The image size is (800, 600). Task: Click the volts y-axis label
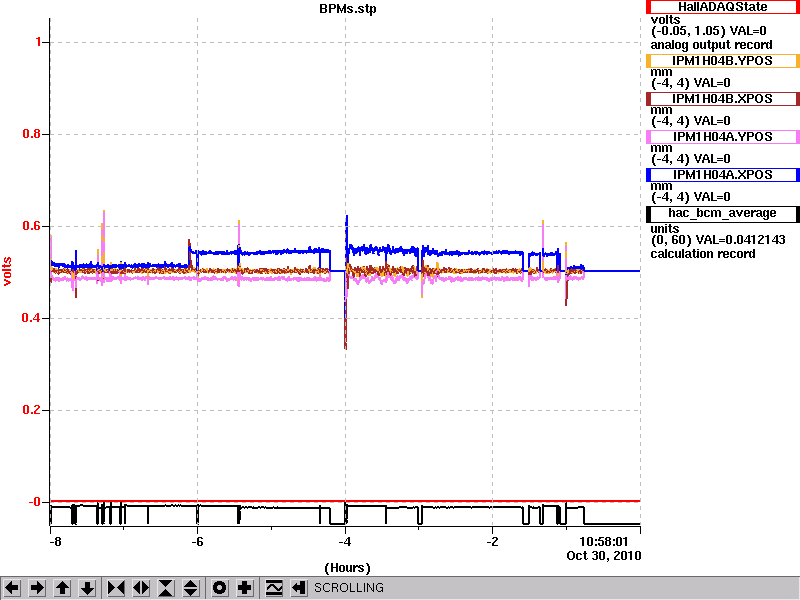(x=7, y=271)
